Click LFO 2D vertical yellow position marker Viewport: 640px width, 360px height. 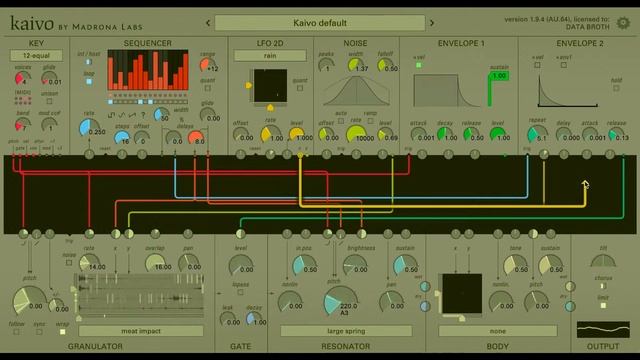248,85
